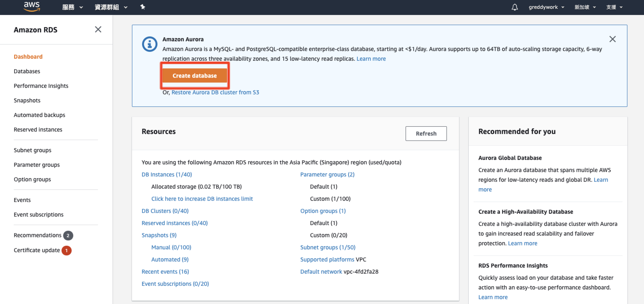Click the AWS logo home icon
This screenshot has height=304, width=644.
(32, 7)
